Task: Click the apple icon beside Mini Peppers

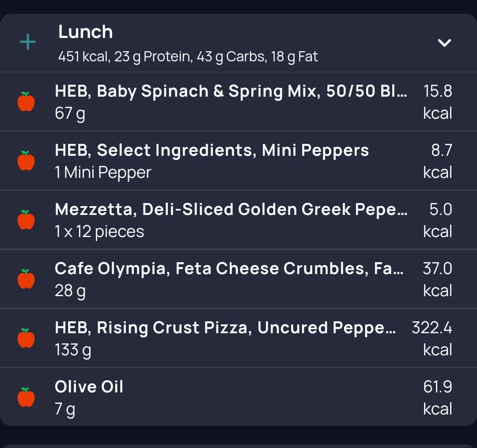Action: pos(26,161)
